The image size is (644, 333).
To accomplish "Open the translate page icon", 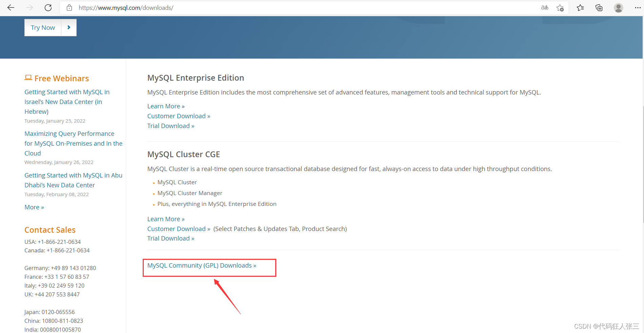I will click(544, 7).
